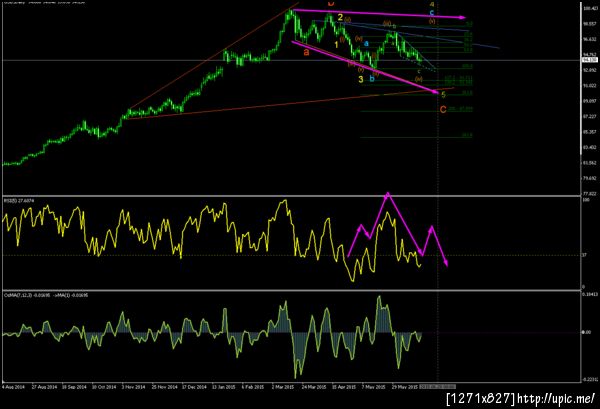Click the '13 Jan 2015' date label

point(224,387)
